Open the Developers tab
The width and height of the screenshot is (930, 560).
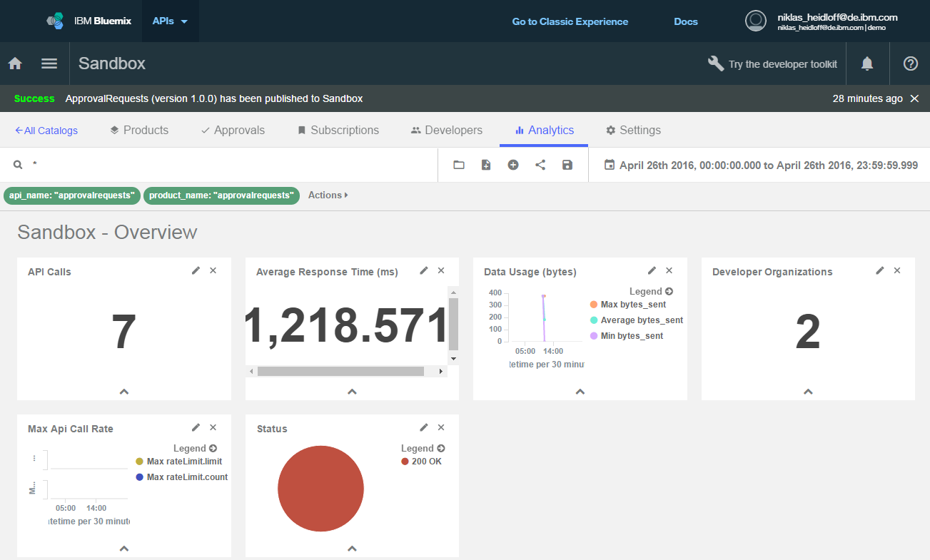pyautogui.click(x=447, y=130)
